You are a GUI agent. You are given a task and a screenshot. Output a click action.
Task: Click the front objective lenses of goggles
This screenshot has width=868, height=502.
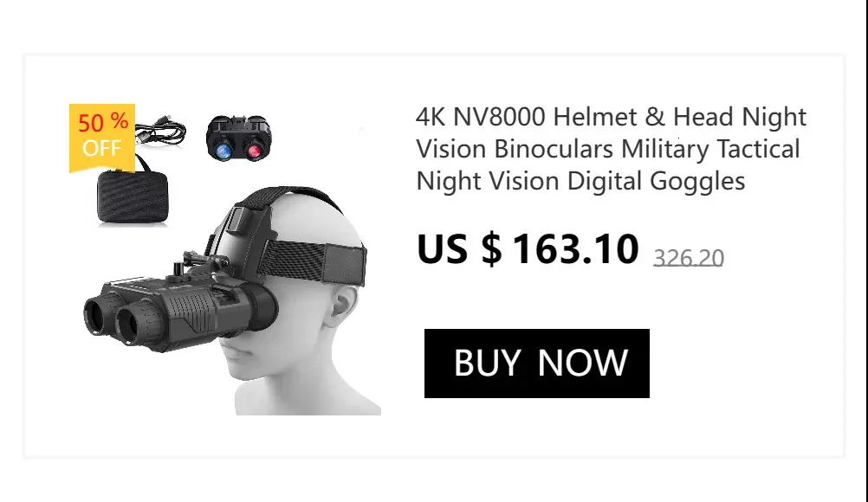click(119, 318)
